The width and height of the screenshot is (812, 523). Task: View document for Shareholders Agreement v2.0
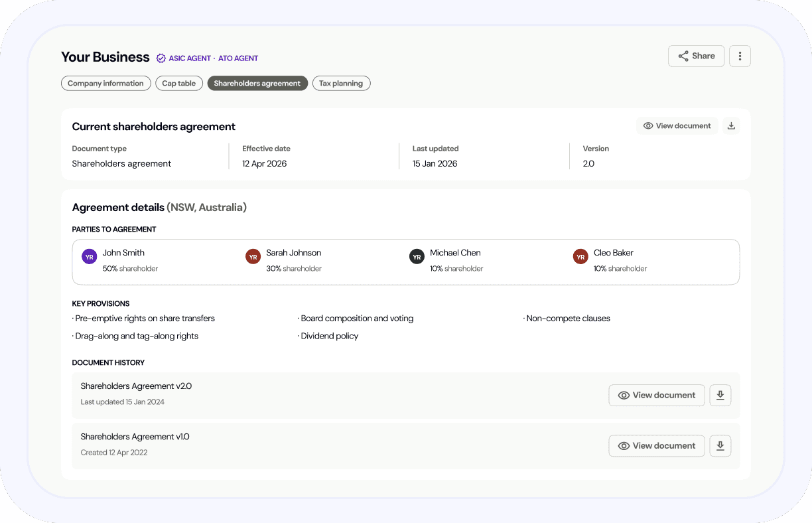click(x=656, y=396)
